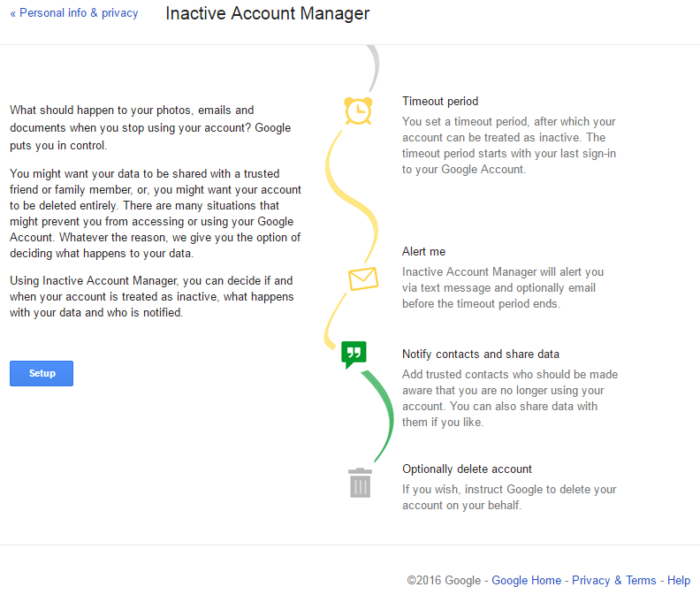This screenshot has height=610, width=700.
Task: Click the yellow envelope Alert me icon
Action: (x=363, y=278)
